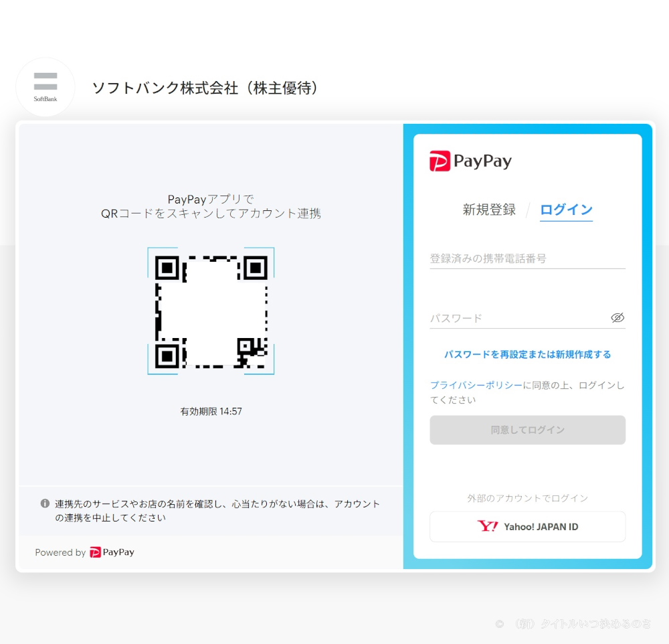The height and width of the screenshot is (644, 669).
Task: Toggle password visibility eye icon
Action: 617,318
